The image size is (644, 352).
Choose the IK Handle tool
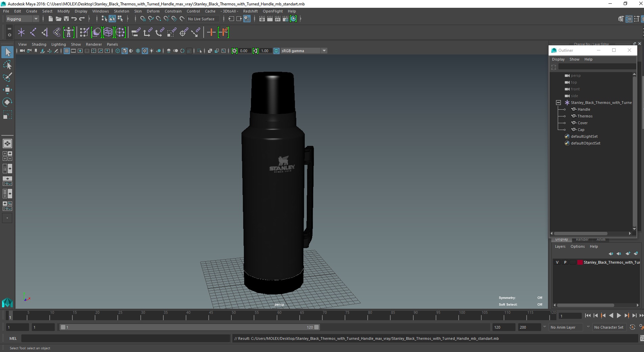[x=45, y=32]
